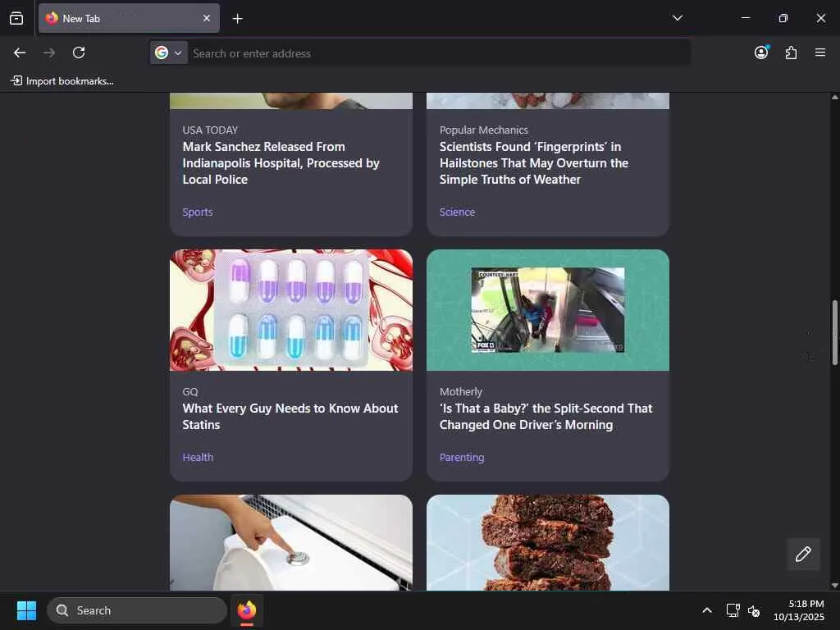Viewport: 840px width, 630px height.
Task: Click the Motherly source label
Action: pos(461,391)
